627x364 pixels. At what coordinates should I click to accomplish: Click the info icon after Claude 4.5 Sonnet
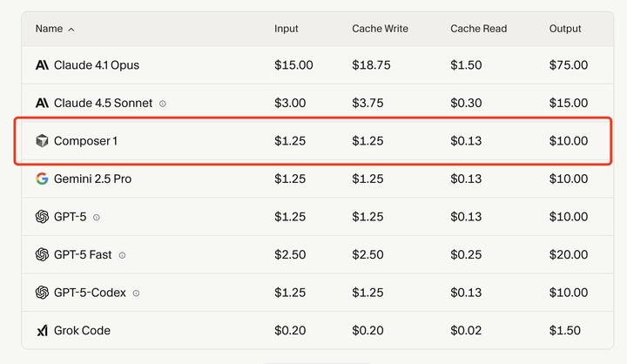[163, 104]
